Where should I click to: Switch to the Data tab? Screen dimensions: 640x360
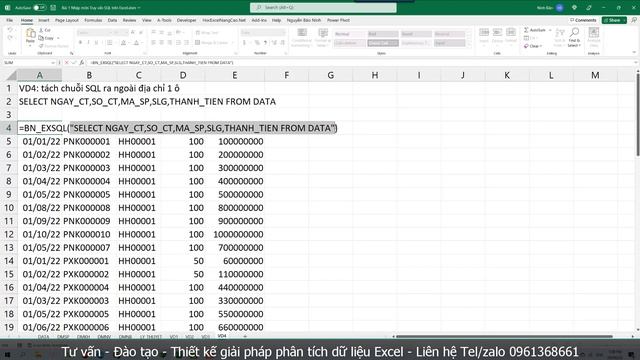point(112,20)
